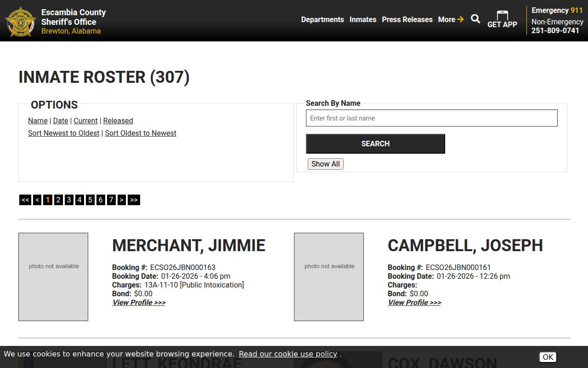Screen dimensions: 588x368
Task: Open Read our cookie use policy link
Action: pos(288,354)
